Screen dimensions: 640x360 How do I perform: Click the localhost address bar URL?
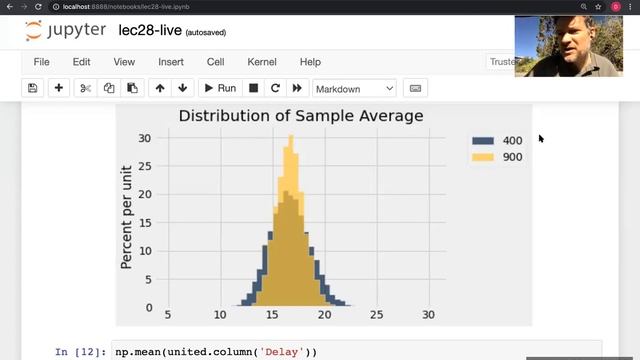coord(126,7)
